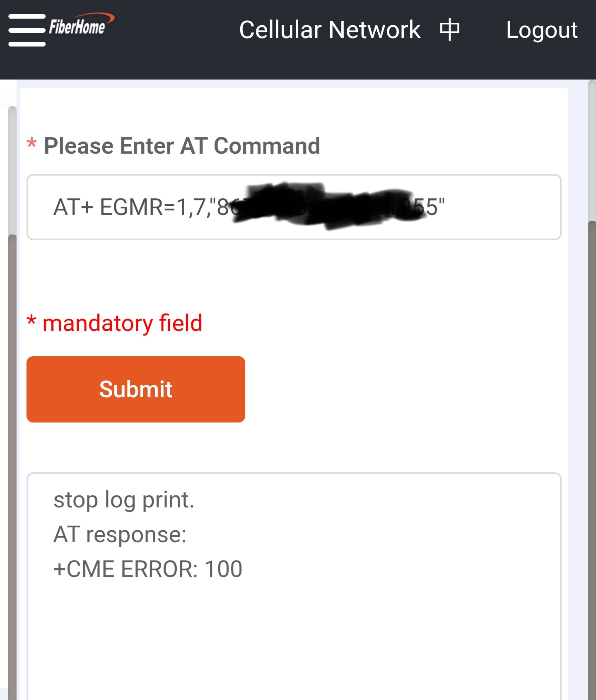Image resolution: width=596 pixels, height=700 pixels.
Task: Open the hamburger navigation menu
Action: (x=27, y=30)
